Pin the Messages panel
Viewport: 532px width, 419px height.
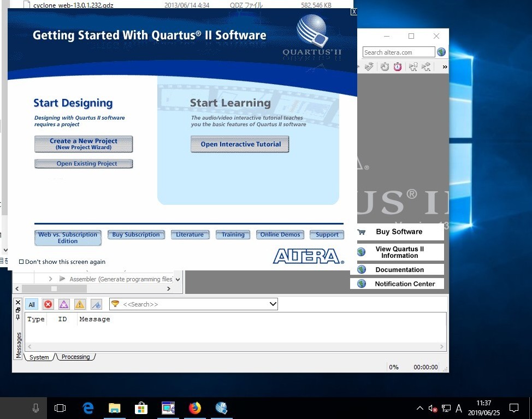18,317
